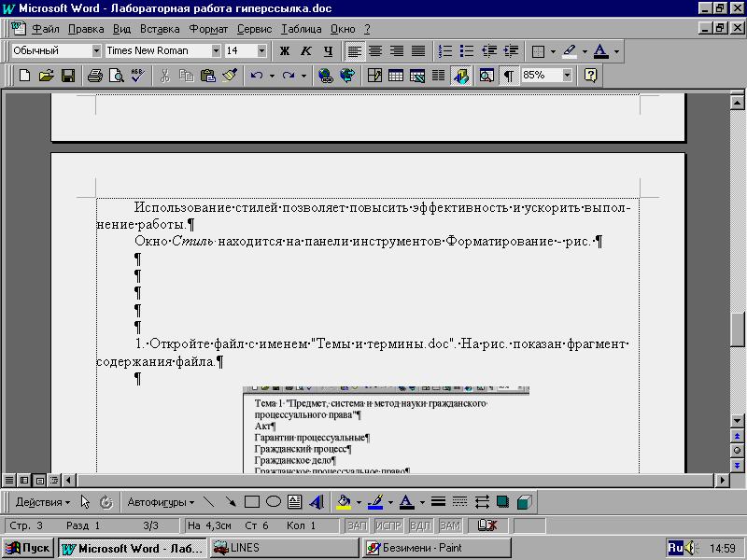Image resolution: width=747 pixels, height=560 pixels.
Task: Expand redo history dropdown arrow
Action: (303, 76)
